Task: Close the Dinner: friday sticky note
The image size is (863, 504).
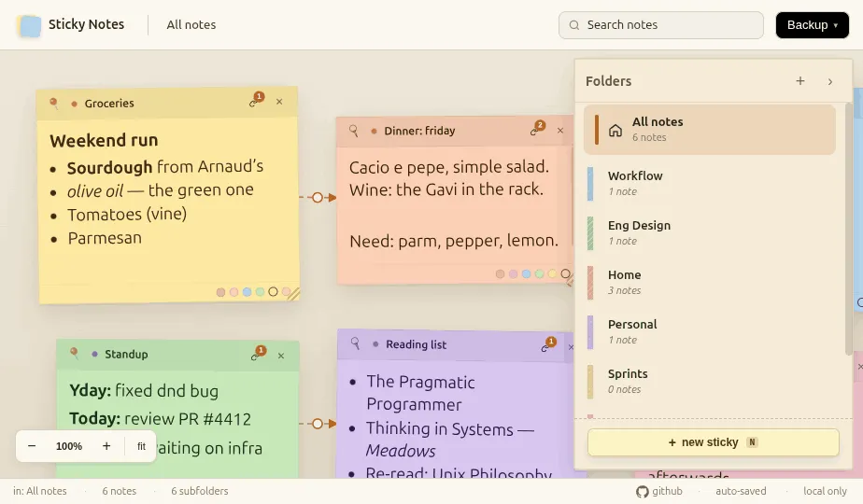Action: pos(560,131)
